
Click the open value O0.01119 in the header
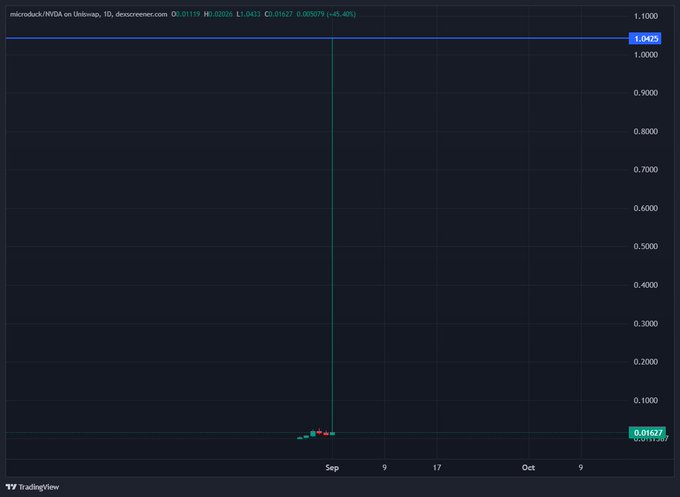click(x=186, y=14)
